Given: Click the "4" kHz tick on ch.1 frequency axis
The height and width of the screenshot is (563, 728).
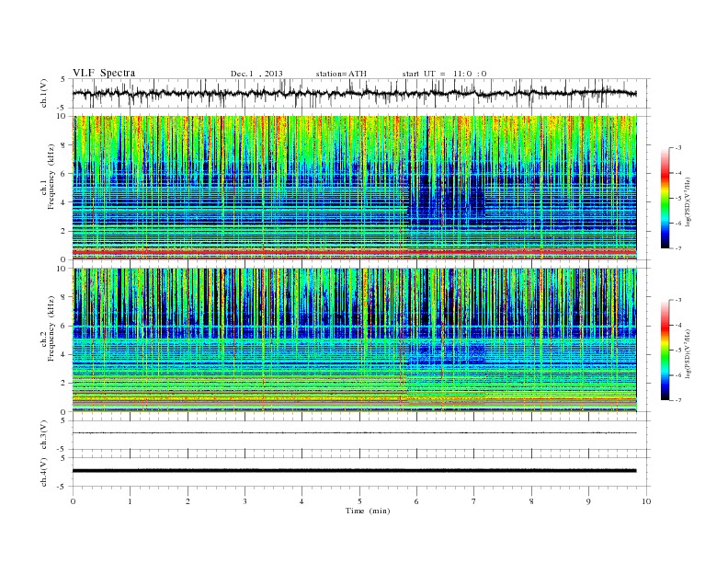Looking at the screenshot, I should (x=63, y=202).
